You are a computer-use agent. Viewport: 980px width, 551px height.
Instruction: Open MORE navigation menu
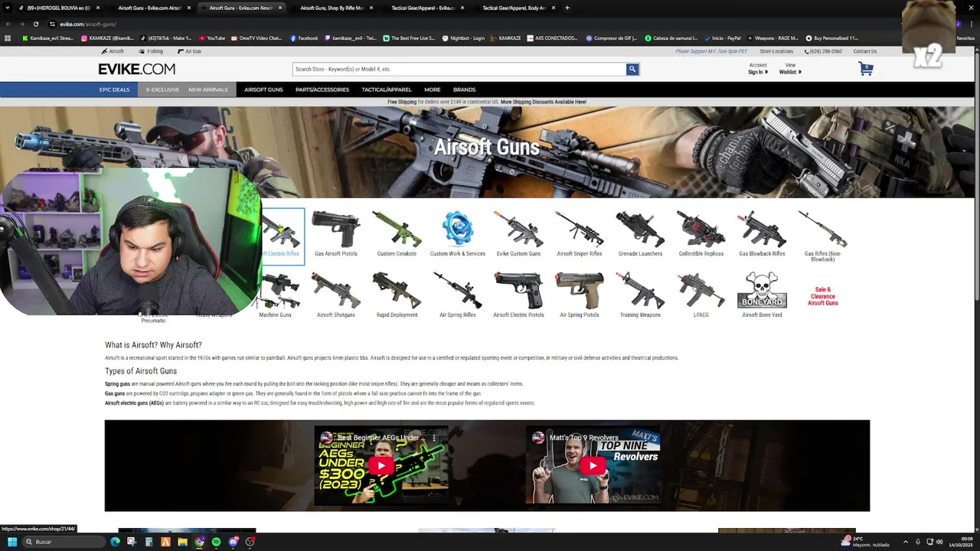click(433, 90)
